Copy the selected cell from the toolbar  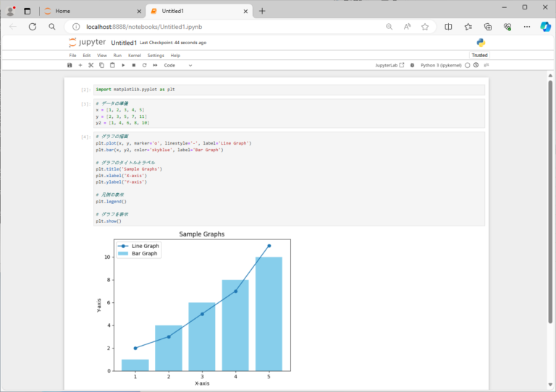pos(101,65)
